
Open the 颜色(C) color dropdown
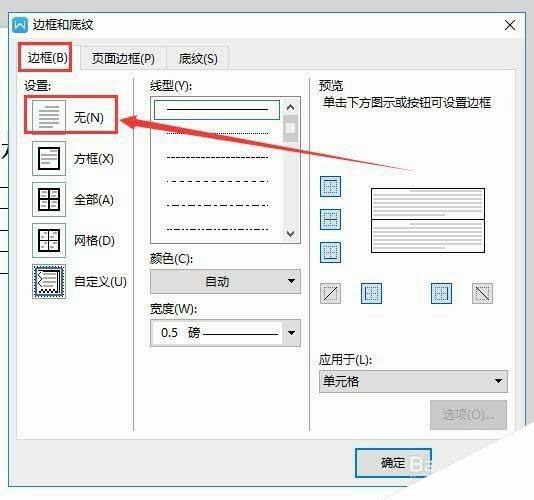[225, 281]
